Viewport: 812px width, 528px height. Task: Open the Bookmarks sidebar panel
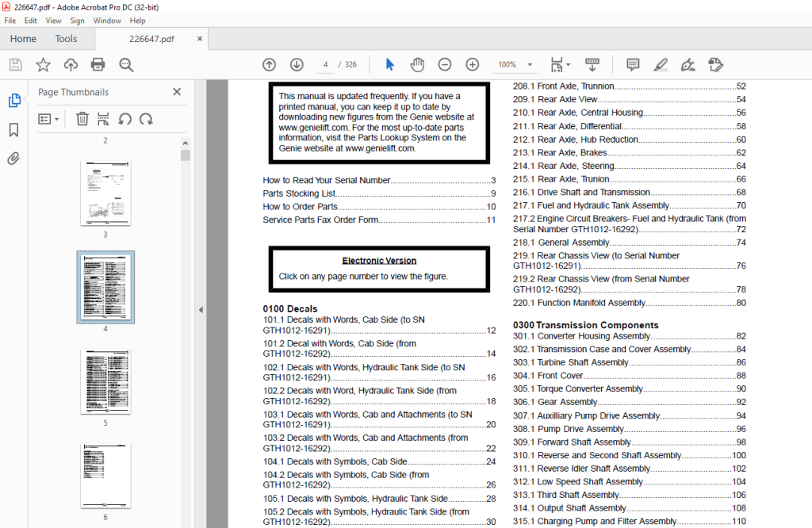pyautogui.click(x=14, y=129)
